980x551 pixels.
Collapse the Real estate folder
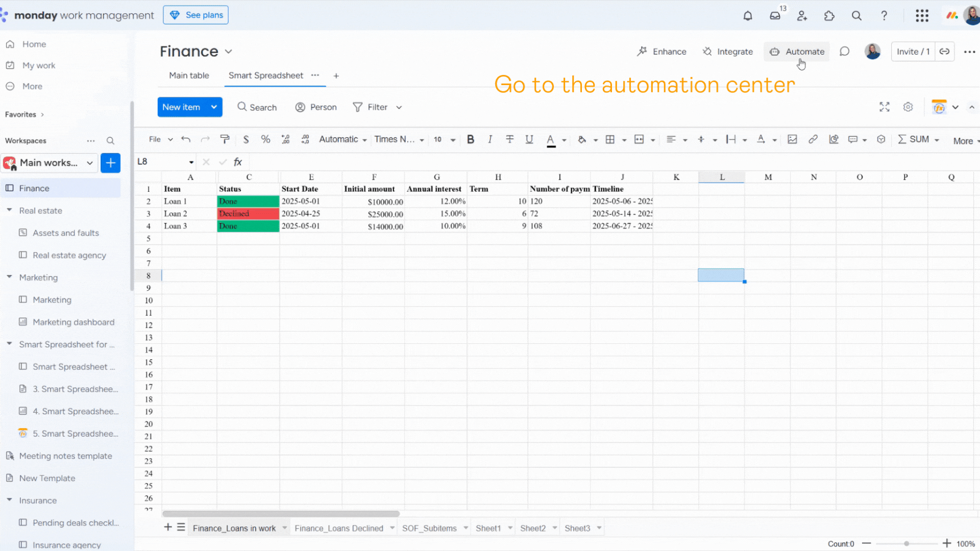click(9, 210)
